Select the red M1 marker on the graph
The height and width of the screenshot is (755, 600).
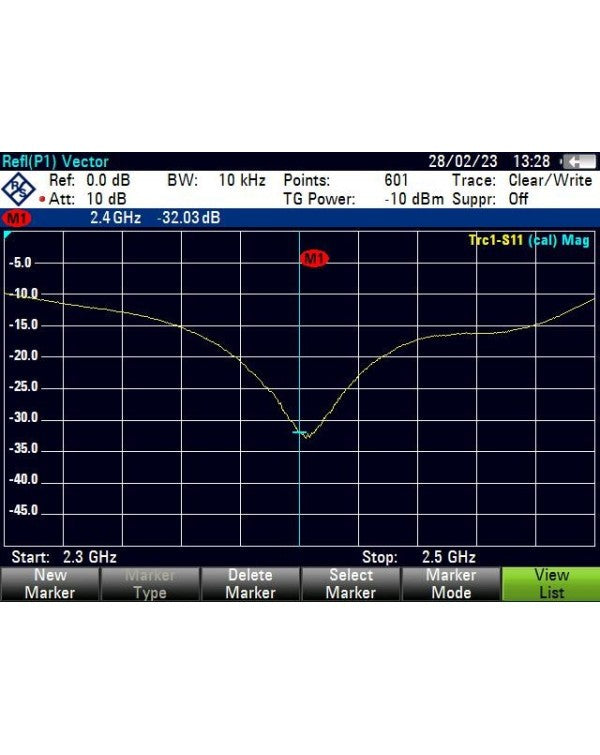tap(314, 259)
